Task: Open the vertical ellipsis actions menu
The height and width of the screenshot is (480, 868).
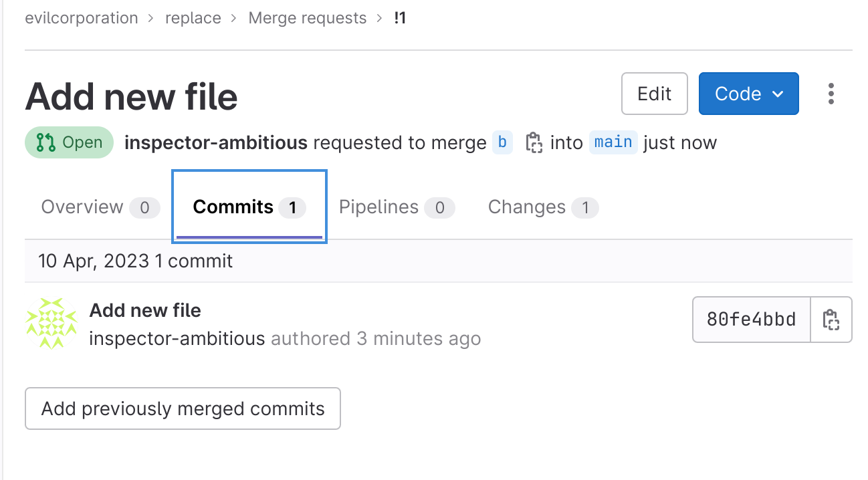Action: click(x=831, y=94)
